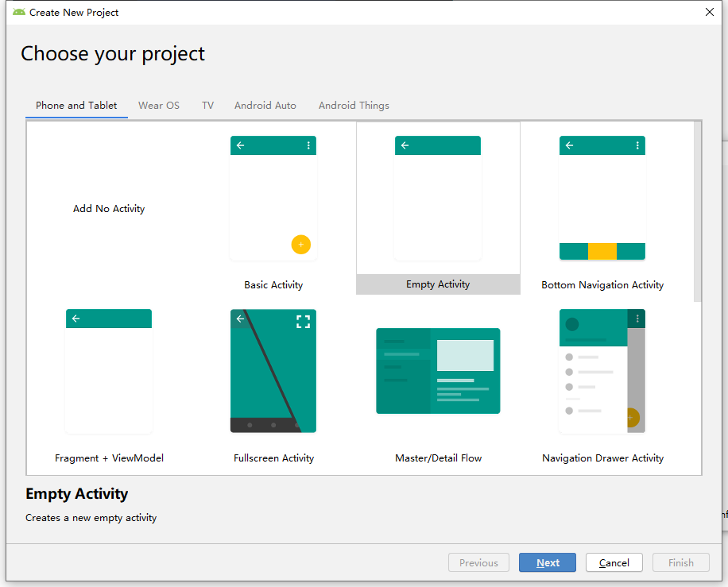Switch to the TV tab
The image size is (728, 587).
click(207, 106)
